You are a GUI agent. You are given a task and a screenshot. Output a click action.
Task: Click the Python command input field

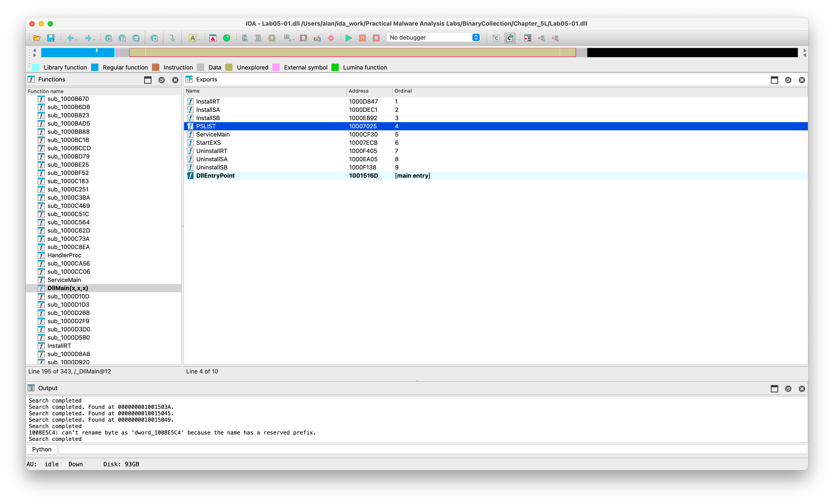pos(433,449)
